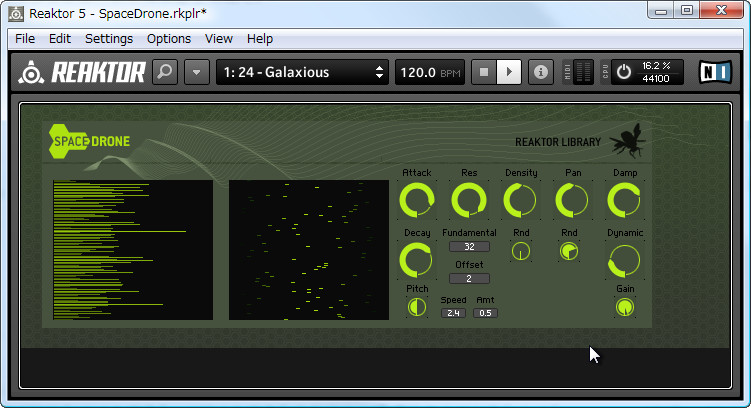Click the 44100 sample rate display
The height and width of the screenshot is (408, 751).
coord(656,79)
